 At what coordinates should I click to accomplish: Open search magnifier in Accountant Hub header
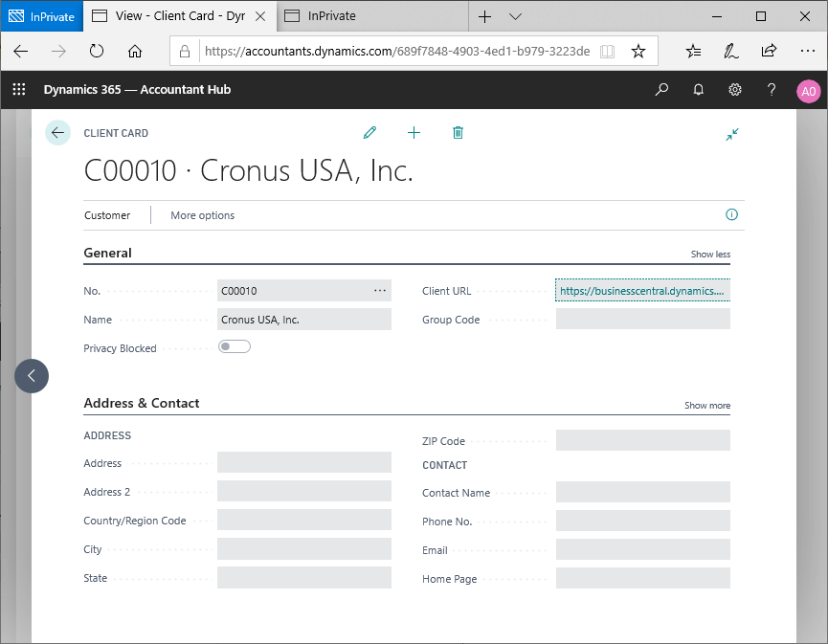[661, 90]
